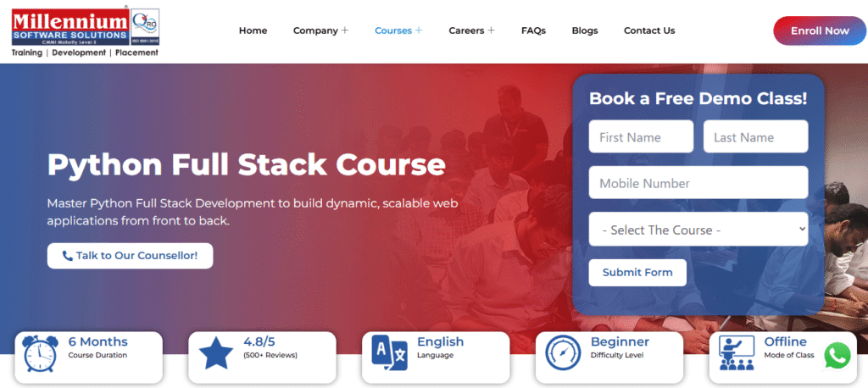Click into the Mobile Number field
This screenshot has width=868, height=388.
[x=698, y=183]
